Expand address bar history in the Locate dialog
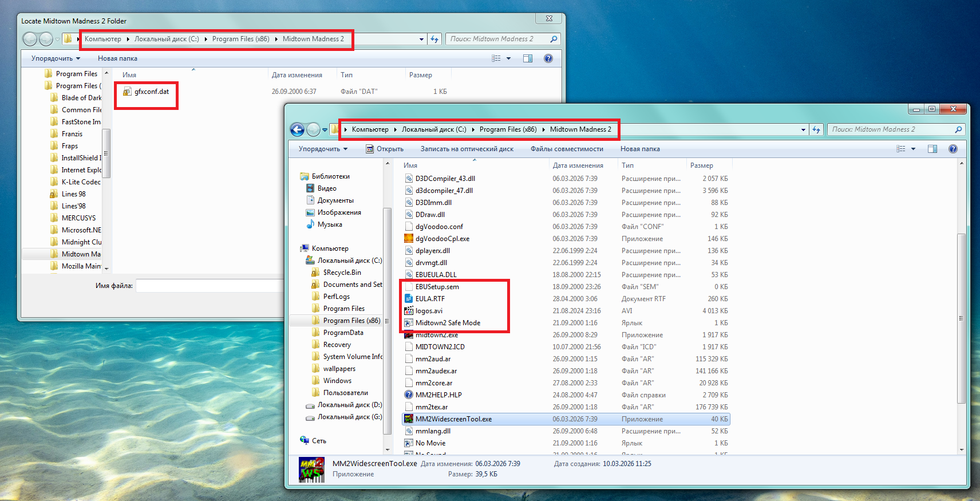Image resolution: width=980 pixels, height=501 pixels. click(x=421, y=40)
